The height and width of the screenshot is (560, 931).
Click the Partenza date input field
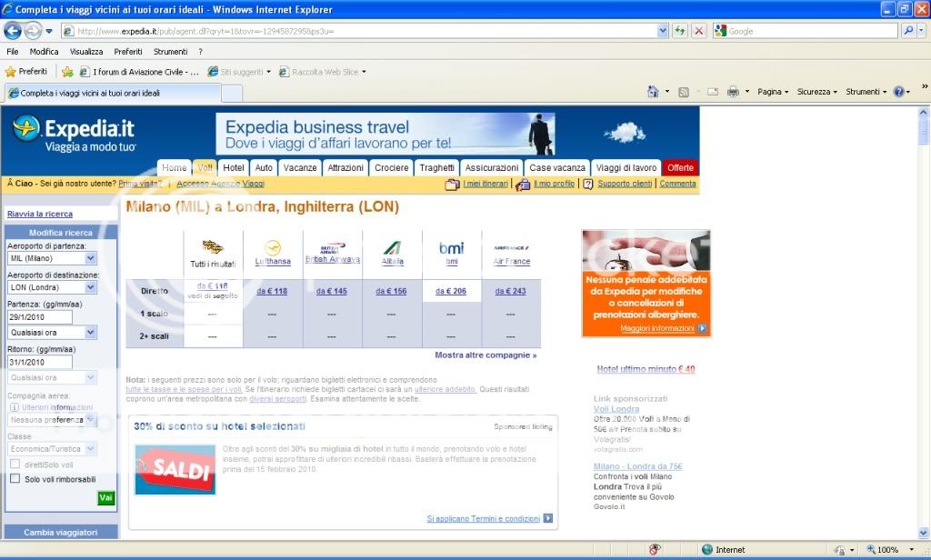click(x=39, y=316)
